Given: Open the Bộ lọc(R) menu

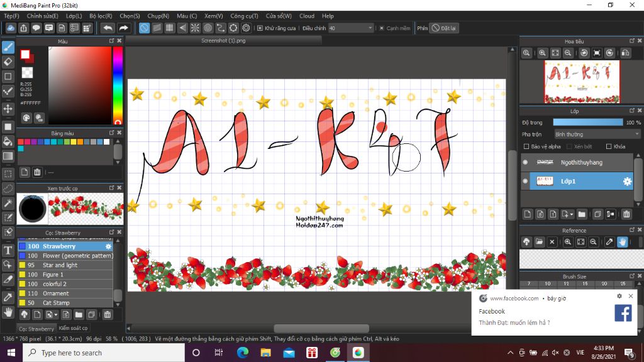Looking at the screenshot, I should (x=101, y=16).
